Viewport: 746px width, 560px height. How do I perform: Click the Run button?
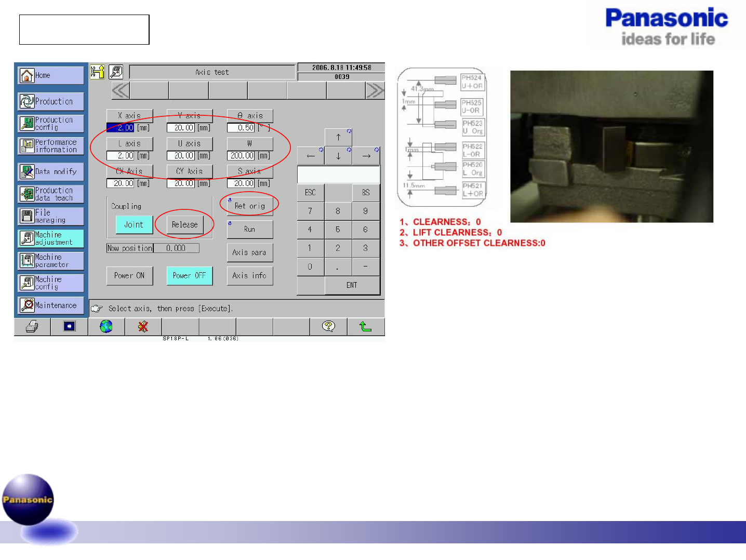[x=250, y=229]
